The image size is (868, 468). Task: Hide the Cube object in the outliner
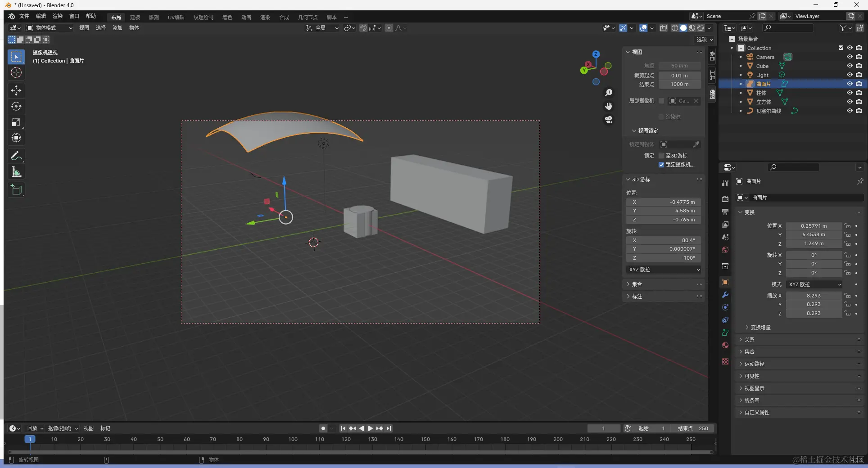pos(850,66)
